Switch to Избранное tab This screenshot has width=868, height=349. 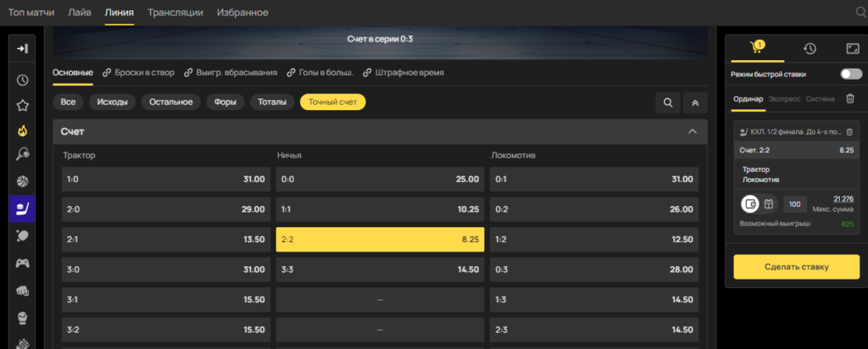point(242,12)
